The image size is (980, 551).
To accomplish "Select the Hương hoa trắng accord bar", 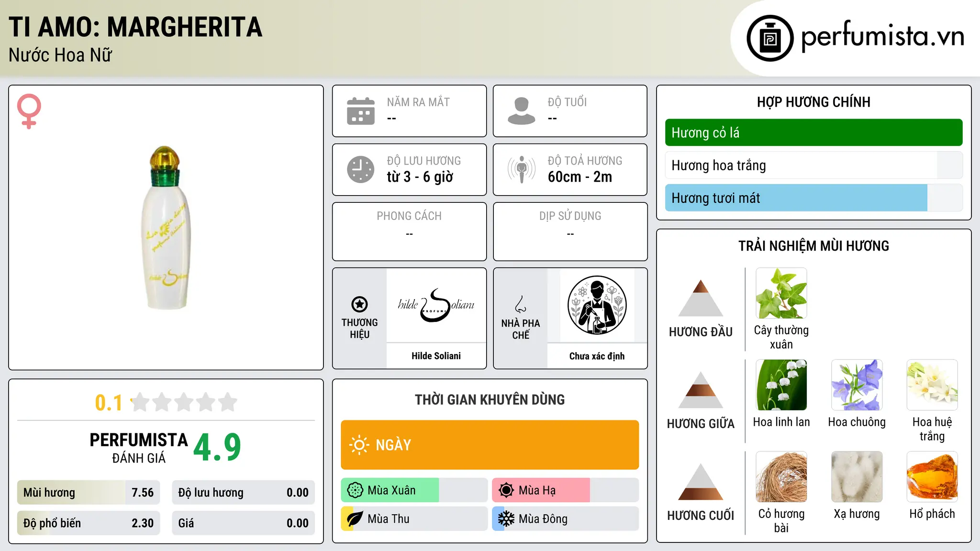I will tap(813, 165).
